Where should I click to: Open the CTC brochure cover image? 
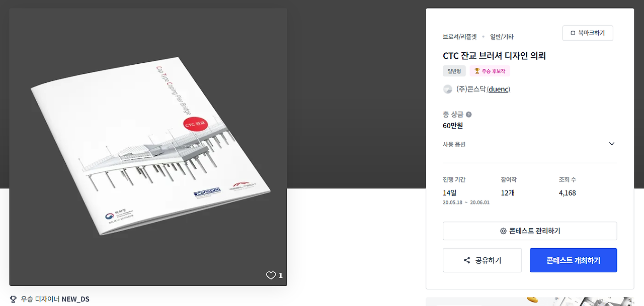coord(148,147)
